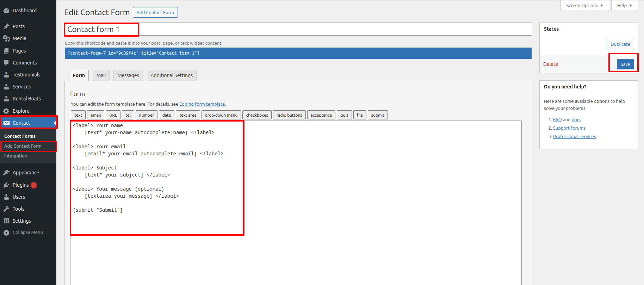Insert a checkboxes tag into the form
Image resolution: width=644 pixels, height=285 pixels.
tap(257, 115)
